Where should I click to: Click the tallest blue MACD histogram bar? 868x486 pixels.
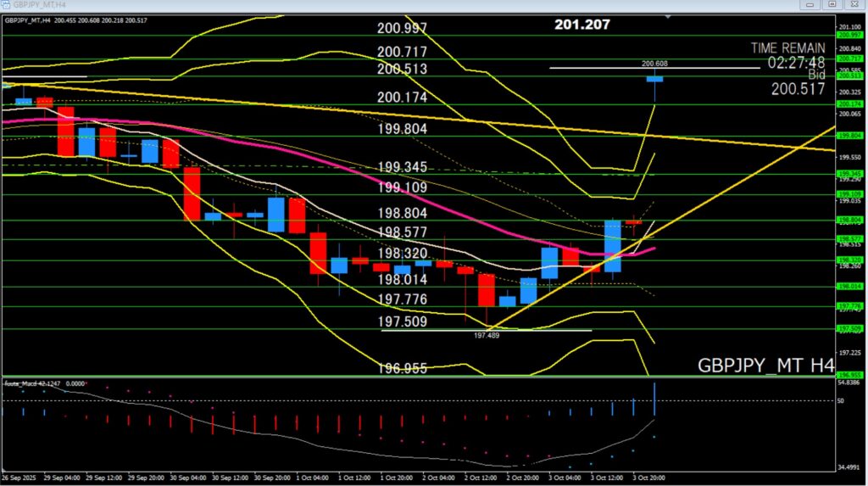(x=654, y=399)
